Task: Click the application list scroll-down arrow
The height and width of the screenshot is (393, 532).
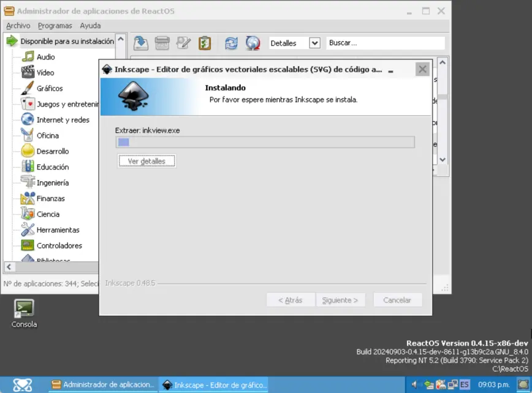Action: 443,160
